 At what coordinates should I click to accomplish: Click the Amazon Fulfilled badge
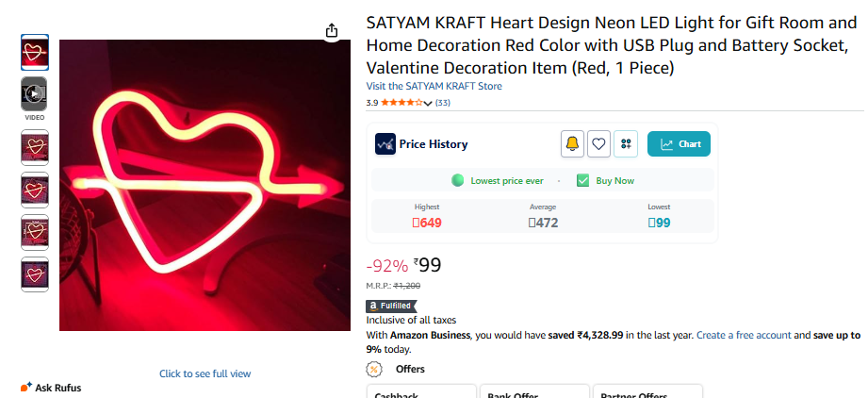(389, 306)
